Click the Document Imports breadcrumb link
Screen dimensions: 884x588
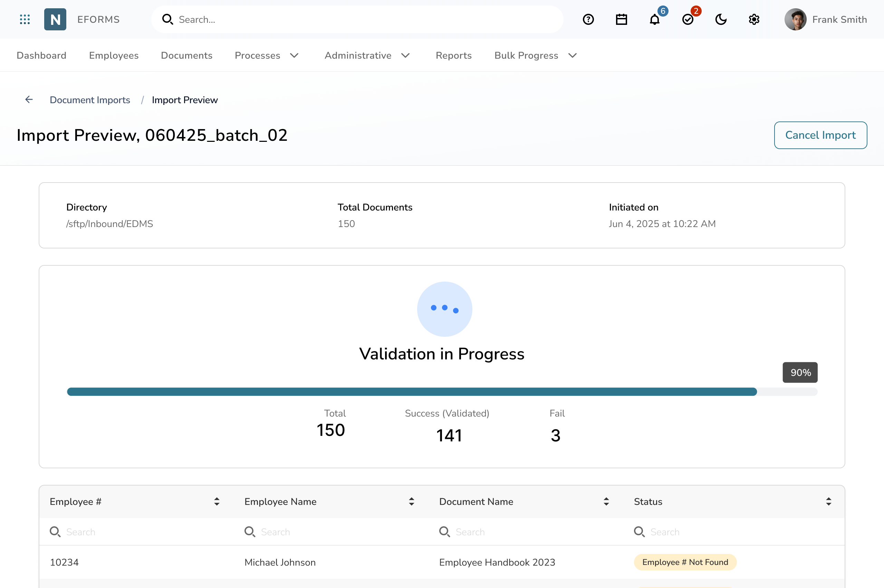90,100
